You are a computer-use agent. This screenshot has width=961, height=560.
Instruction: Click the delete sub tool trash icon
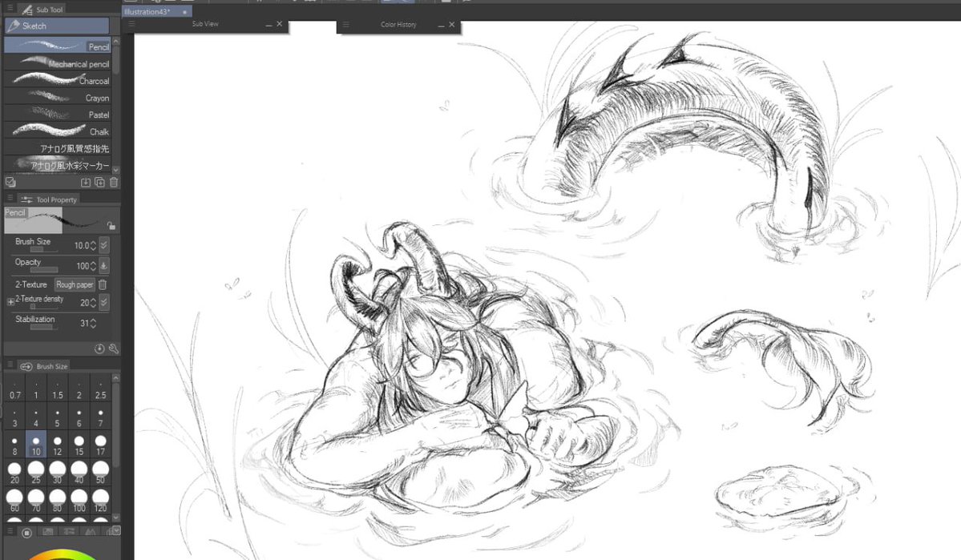pyautogui.click(x=113, y=182)
